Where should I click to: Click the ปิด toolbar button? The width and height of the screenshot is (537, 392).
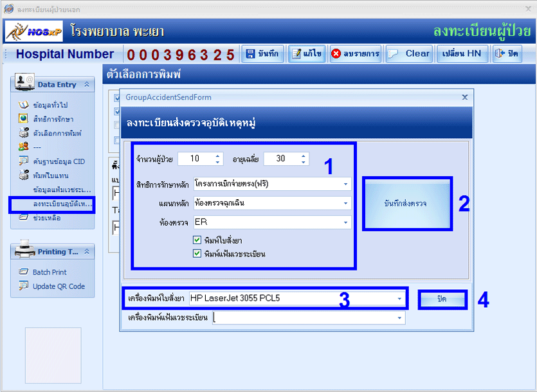click(x=507, y=54)
